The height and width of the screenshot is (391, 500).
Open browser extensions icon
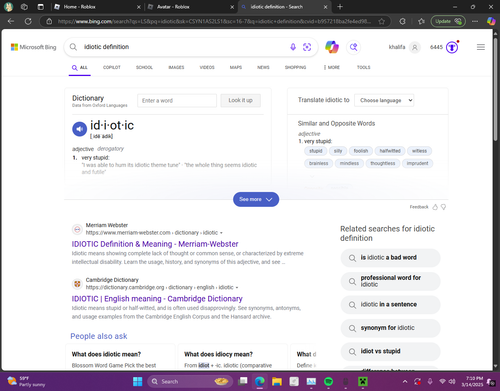coord(402,21)
